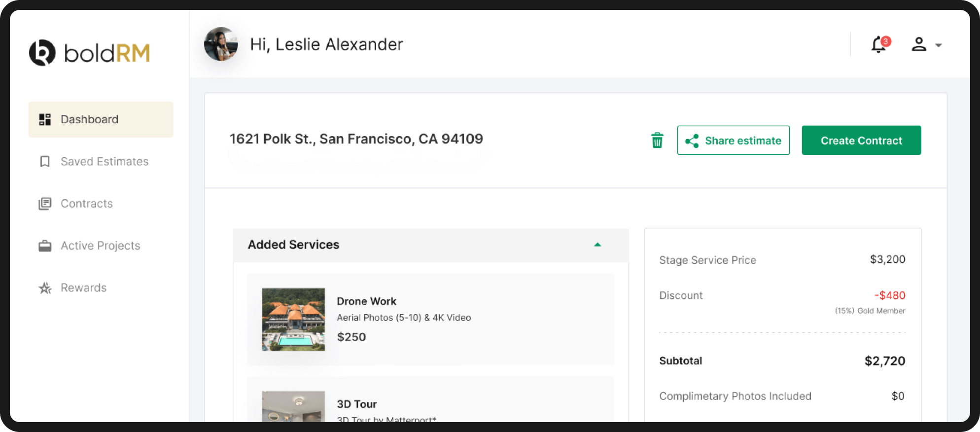The width and height of the screenshot is (980, 432).
Task: Click the Active Projects briefcase icon
Action: tap(45, 246)
